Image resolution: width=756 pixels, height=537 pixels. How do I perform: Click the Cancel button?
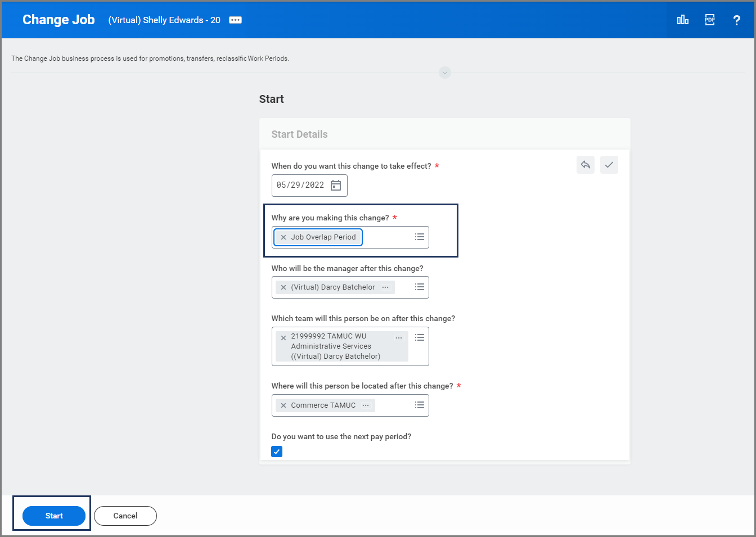(x=125, y=516)
